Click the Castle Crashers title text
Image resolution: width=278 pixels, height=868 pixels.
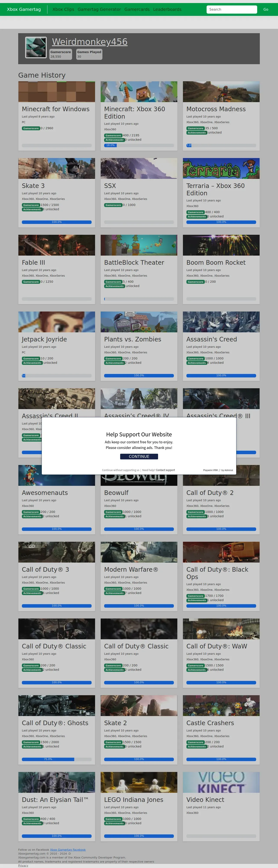pyautogui.click(x=210, y=723)
